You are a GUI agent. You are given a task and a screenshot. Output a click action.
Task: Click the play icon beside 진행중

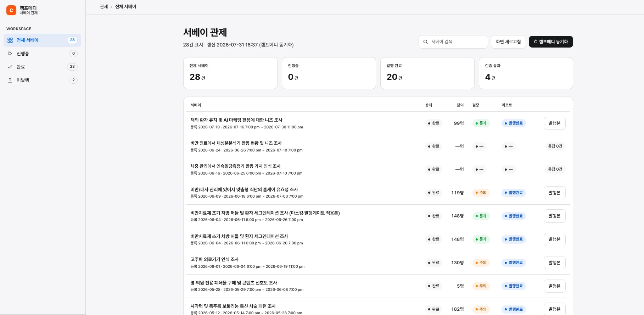[10, 54]
